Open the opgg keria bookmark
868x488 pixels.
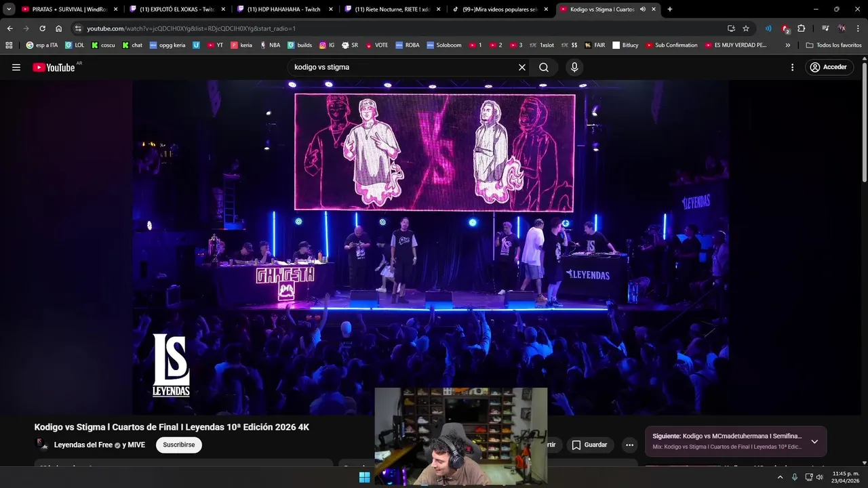pyautogui.click(x=167, y=45)
